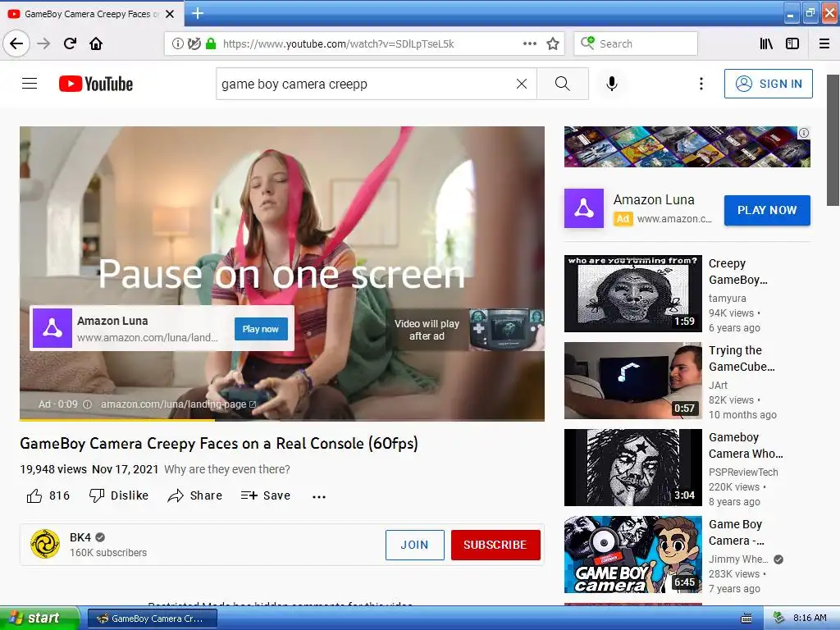Viewport: 840px width, 630px height.
Task: Go back using browser back arrow
Action: [x=16, y=44]
